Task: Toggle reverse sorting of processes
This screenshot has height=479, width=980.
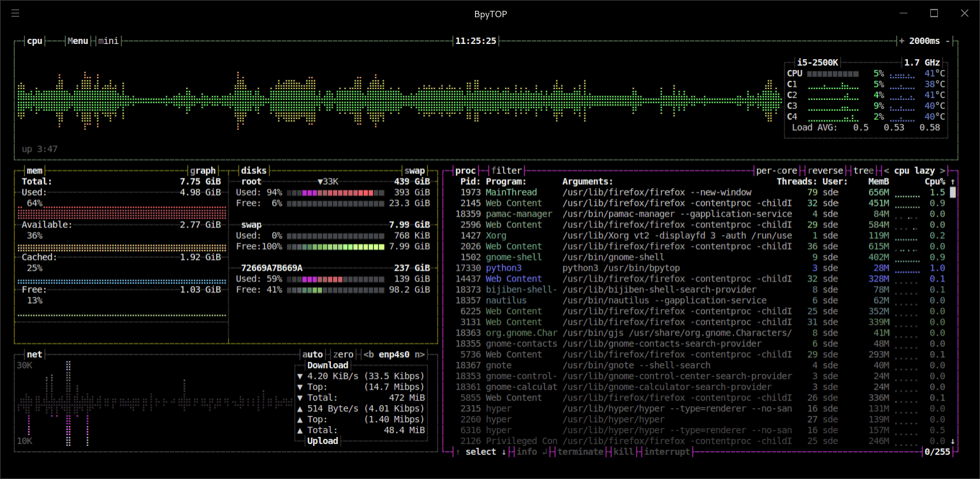Action: coord(826,171)
